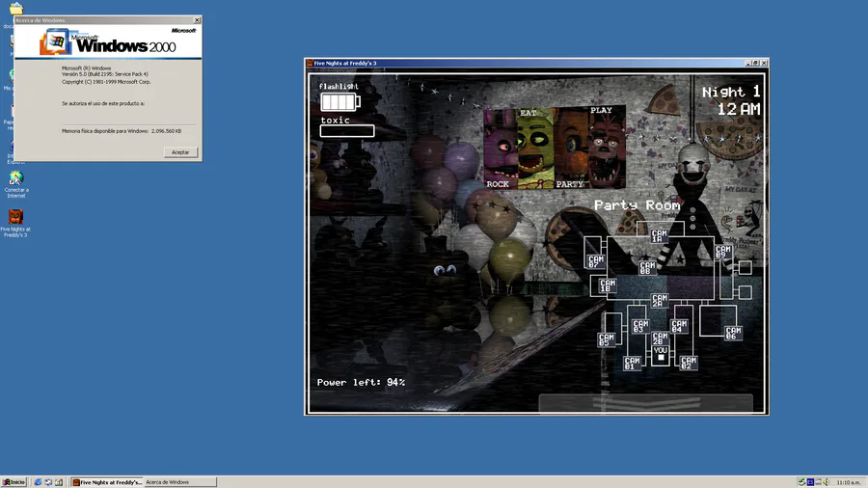Switch to CAM 1A on the camera map
Image resolution: width=868 pixels, height=488 pixels.
[659, 237]
